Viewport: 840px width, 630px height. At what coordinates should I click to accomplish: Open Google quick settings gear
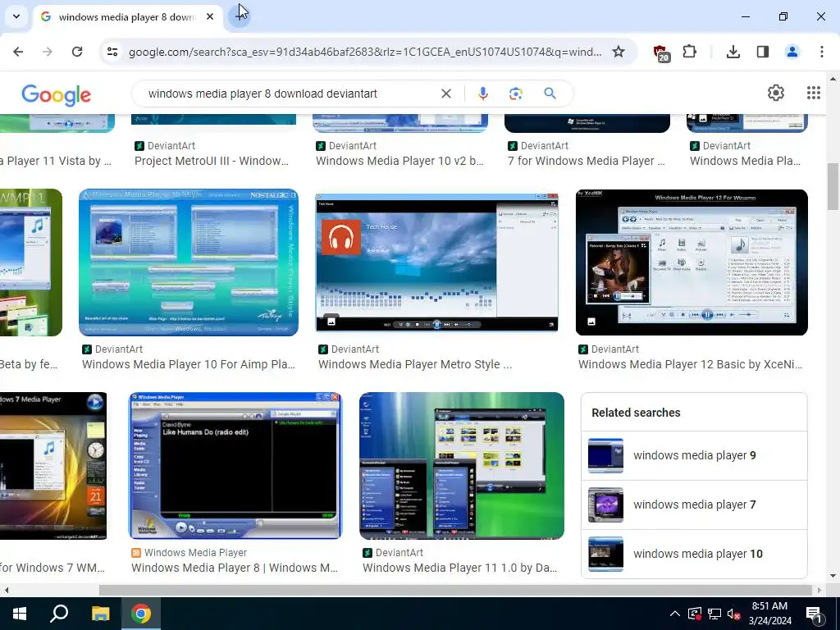tap(775, 93)
